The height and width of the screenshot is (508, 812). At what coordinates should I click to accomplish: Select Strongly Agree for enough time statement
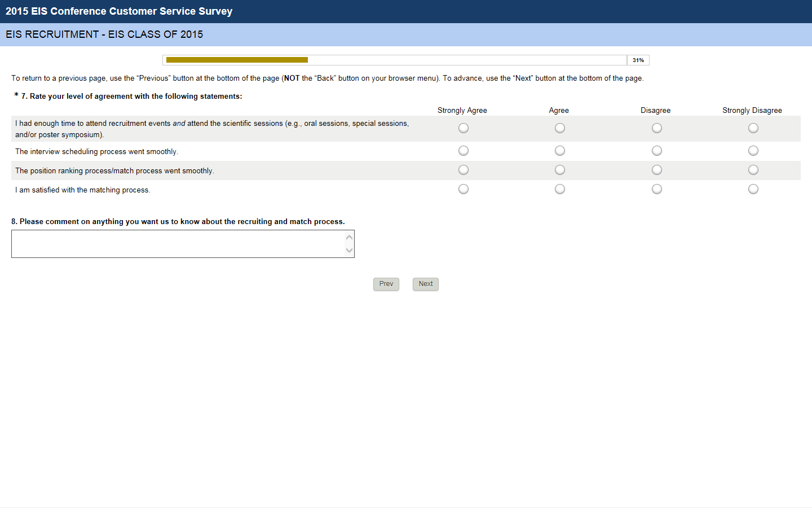pos(464,128)
